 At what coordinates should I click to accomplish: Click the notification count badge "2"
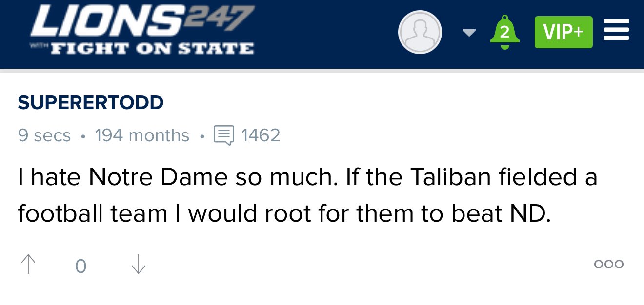pyautogui.click(x=504, y=33)
